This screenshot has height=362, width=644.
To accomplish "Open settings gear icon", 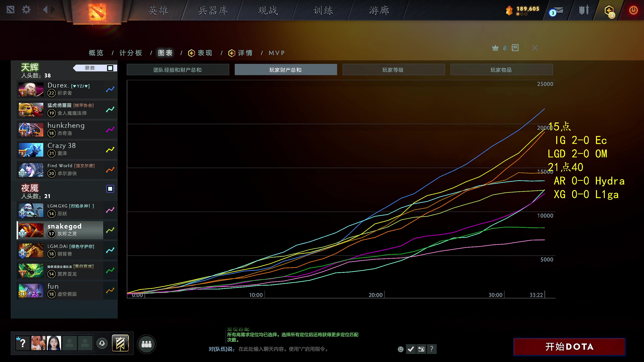I will coord(26,10).
